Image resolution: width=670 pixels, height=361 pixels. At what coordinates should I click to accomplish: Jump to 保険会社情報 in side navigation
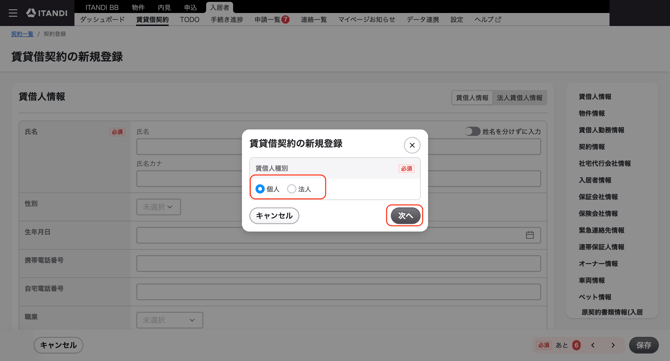click(598, 213)
